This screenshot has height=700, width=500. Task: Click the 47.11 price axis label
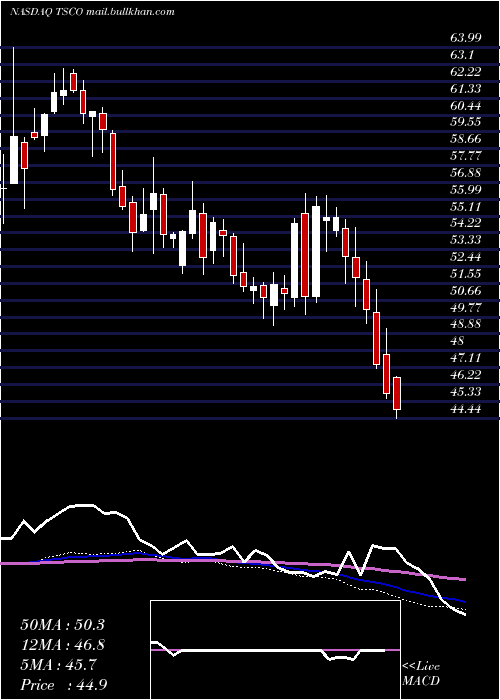point(466,358)
